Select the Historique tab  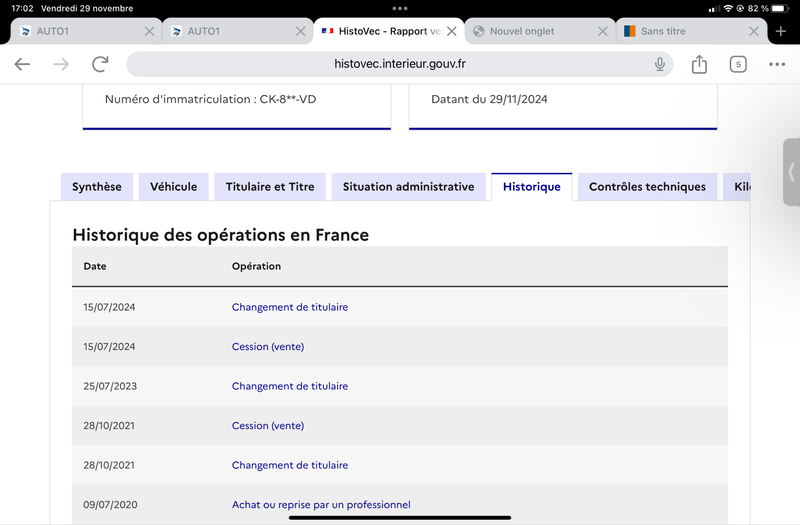[x=532, y=187]
